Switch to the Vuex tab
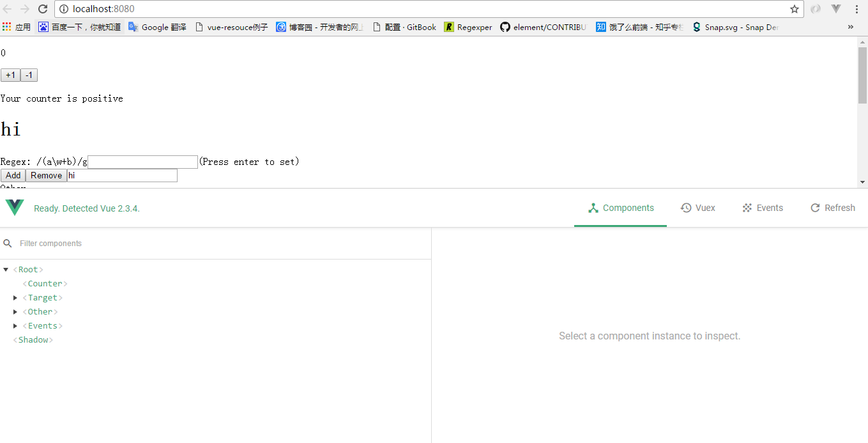The image size is (868, 443). [698, 208]
